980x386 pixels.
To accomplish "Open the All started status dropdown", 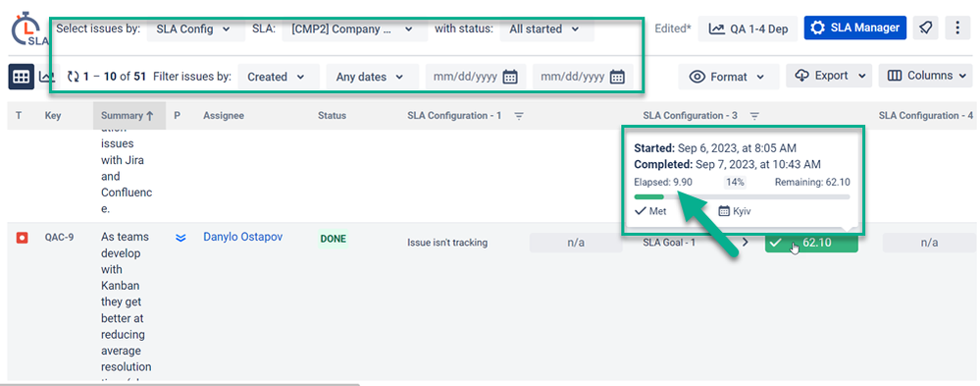I will 546,28.
